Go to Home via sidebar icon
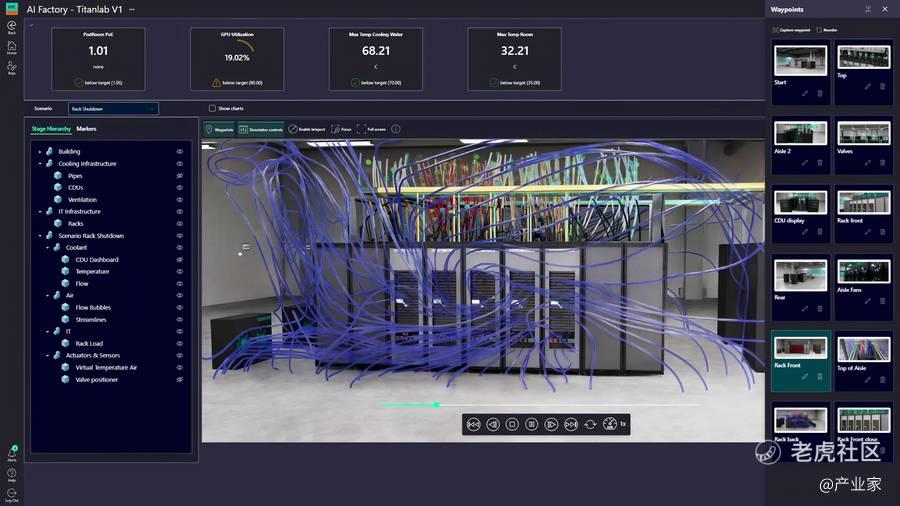The width and height of the screenshot is (900, 506). pos(11,47)
